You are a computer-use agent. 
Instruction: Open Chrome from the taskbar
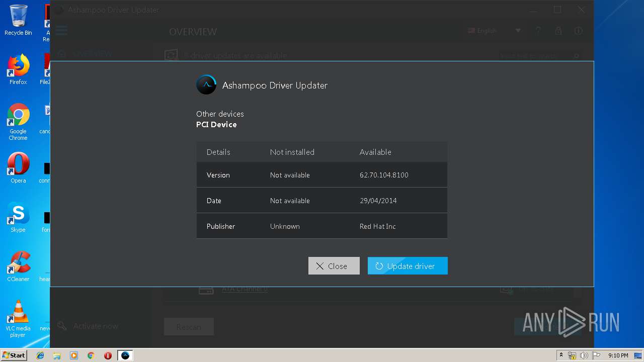(x=91, y=355)
